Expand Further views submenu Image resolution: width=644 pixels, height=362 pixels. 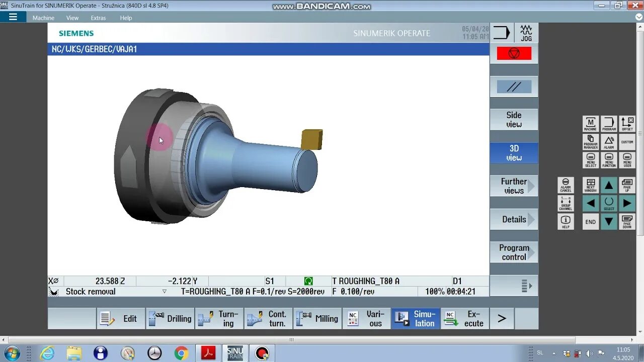coord(514,186)
